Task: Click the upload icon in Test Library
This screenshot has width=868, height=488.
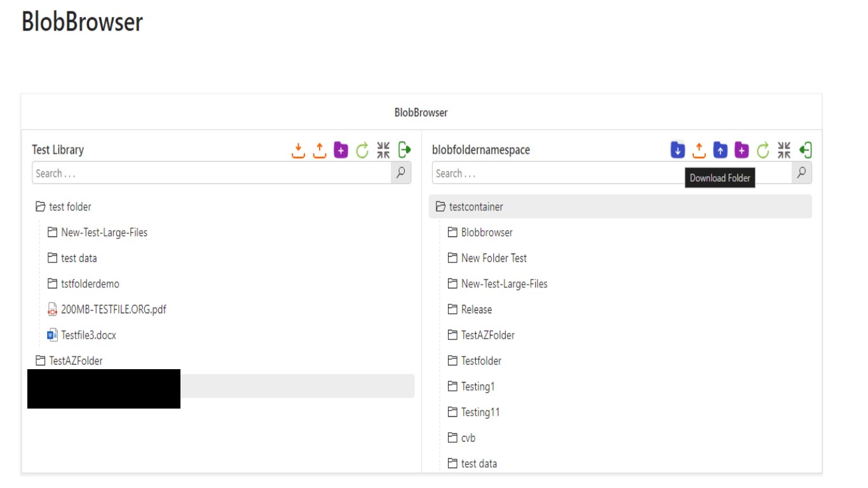Action: coord(320,151)
